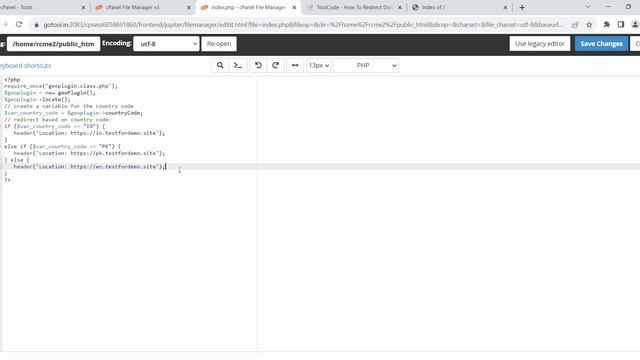
Task: Click the browser address bar URL
Action: (x=303, y=24)
